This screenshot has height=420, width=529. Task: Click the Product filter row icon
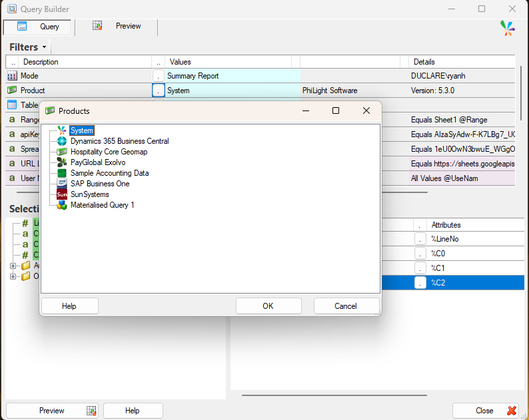pos(12,90)
